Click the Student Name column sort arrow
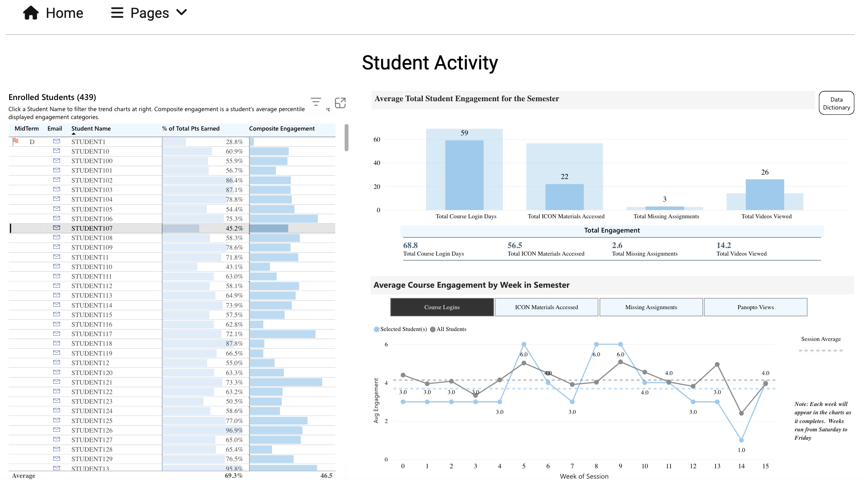This screenshot has width=868, height=481. 73,134
